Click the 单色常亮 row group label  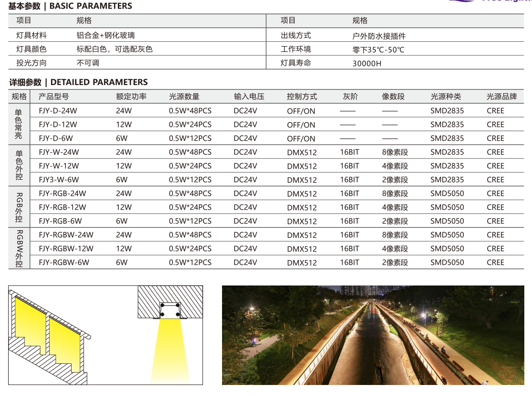(19, 124)
